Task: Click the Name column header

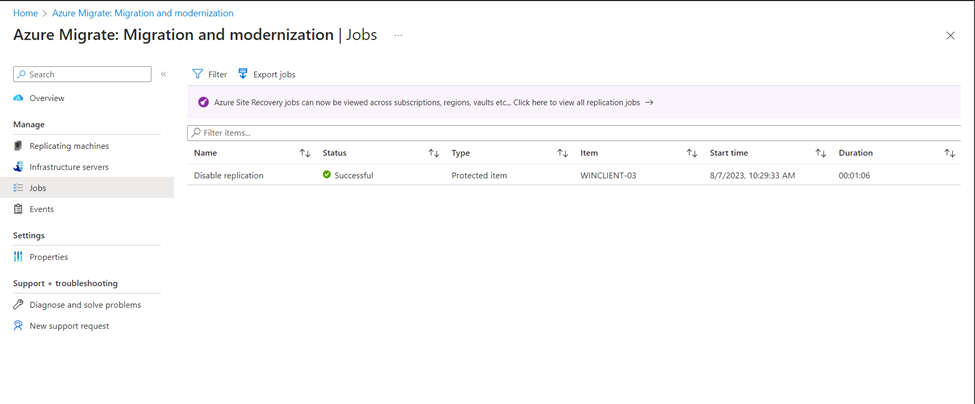Action: pyautogui.click(x=205, y=153)
